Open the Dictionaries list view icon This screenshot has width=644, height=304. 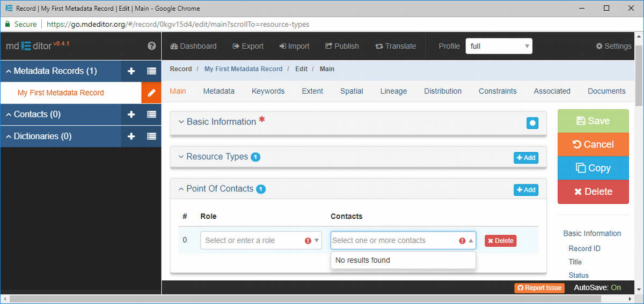tap(151, 136)
